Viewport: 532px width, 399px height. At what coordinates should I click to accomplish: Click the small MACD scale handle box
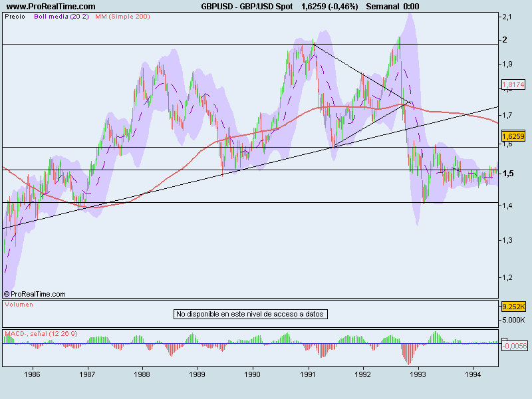click(505, 339)
